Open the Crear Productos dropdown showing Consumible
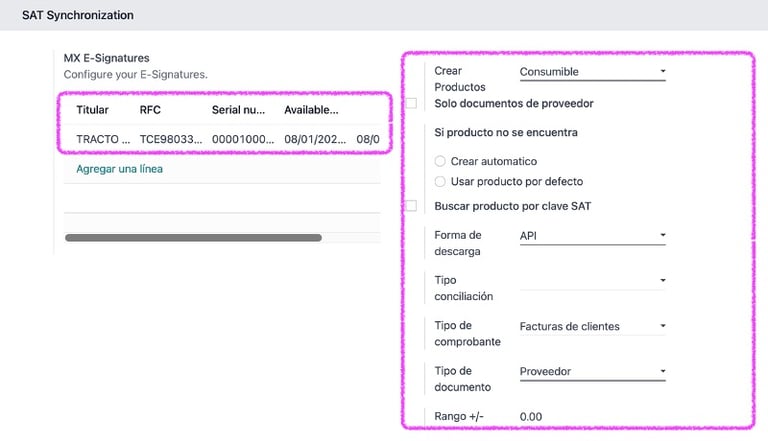The width and height of the screenshot is (768, 441). coord(593,72)
